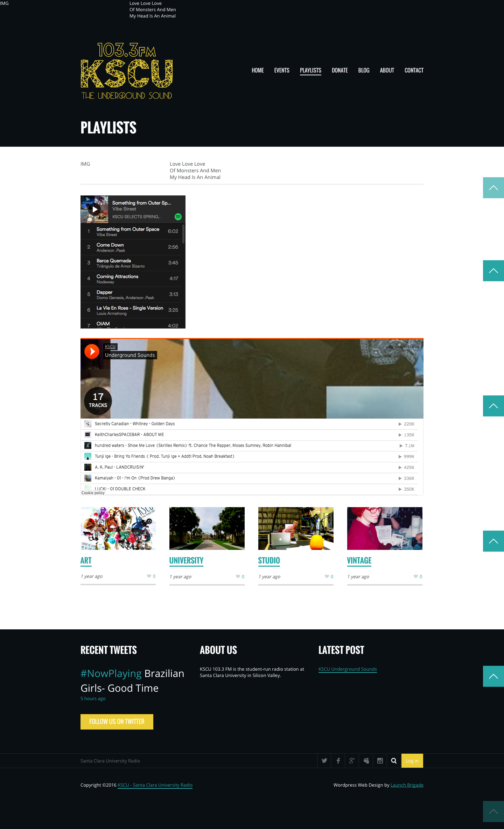Open the KeithCharlesSPACEBAR track artwork icon
Image resolution: width=504 pixels, height=829 pixels.
tap(88, 435)
